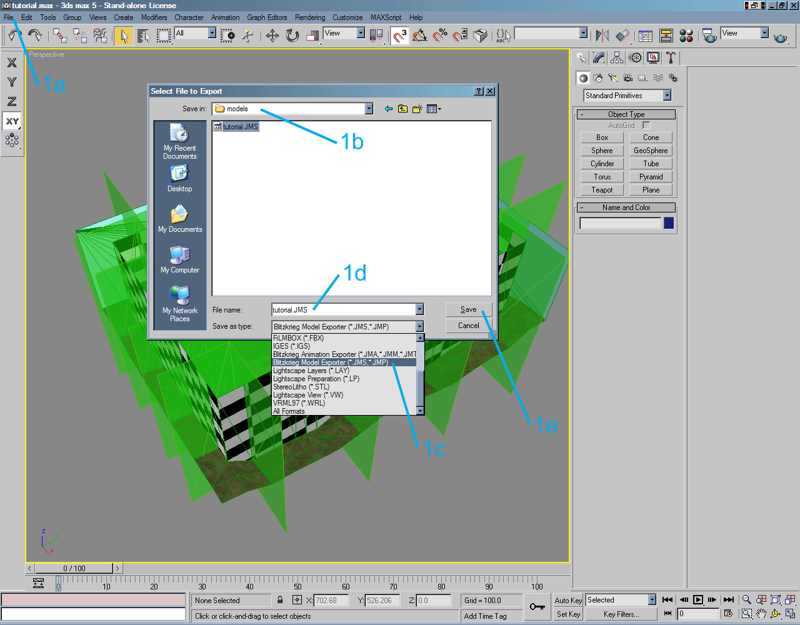Open the selection filter All dropdown
Screen dimensions: 800x625
pyautogui.click(x=195, y=33)
